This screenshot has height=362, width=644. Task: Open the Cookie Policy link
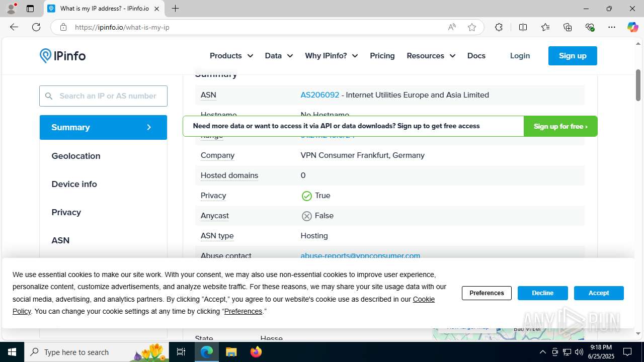(424, 299)
